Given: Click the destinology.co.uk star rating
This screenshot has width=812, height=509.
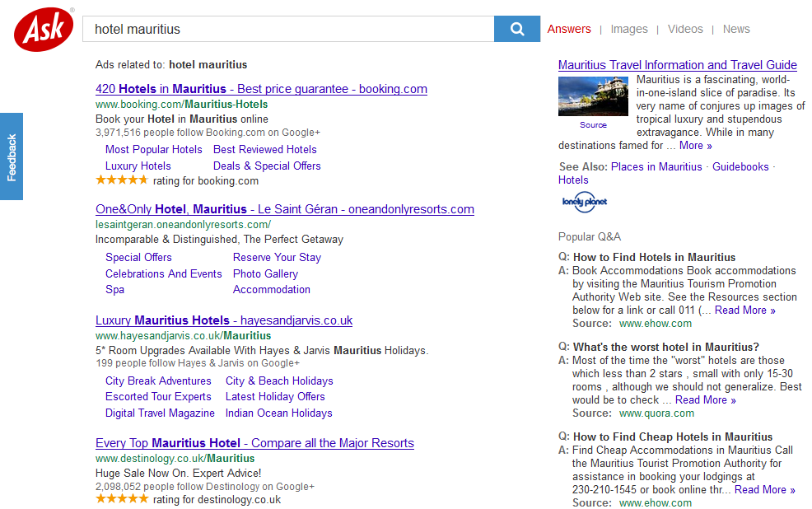Looking at the screenshot, I should pyautogui.click(x=122, y=499).
